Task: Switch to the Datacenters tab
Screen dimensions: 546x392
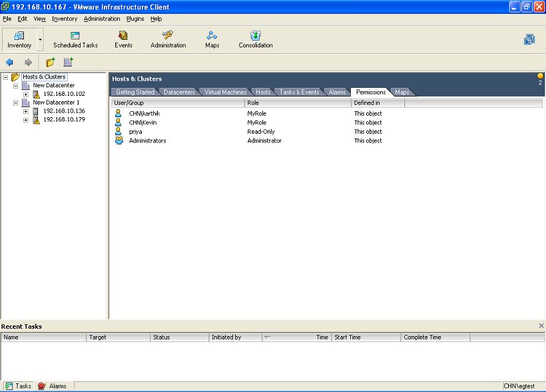Action: (179, 93)
